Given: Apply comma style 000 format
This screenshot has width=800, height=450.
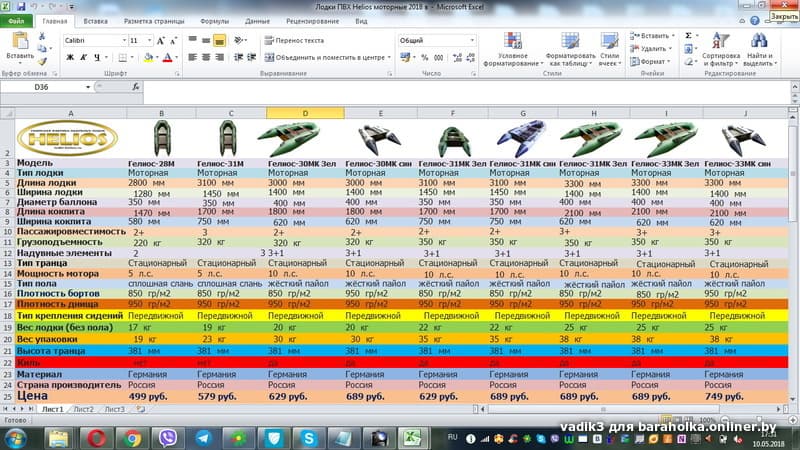Looking at the screenshot, I should [x=438, y=58].
